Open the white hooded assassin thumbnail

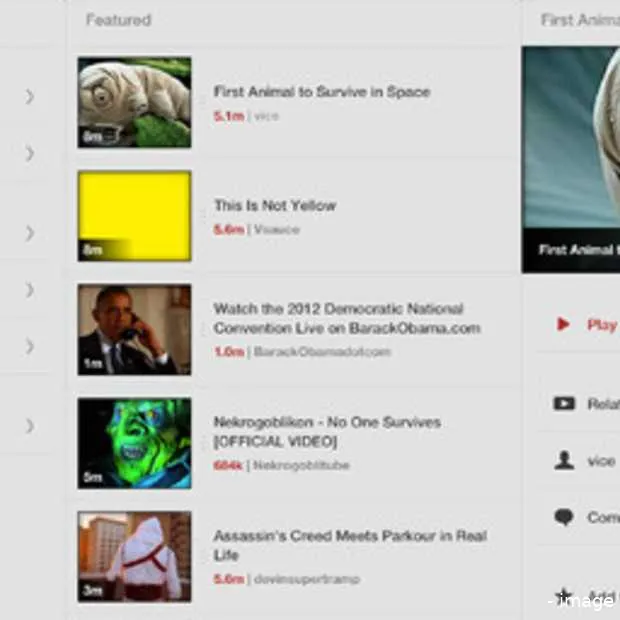(134, 557)
